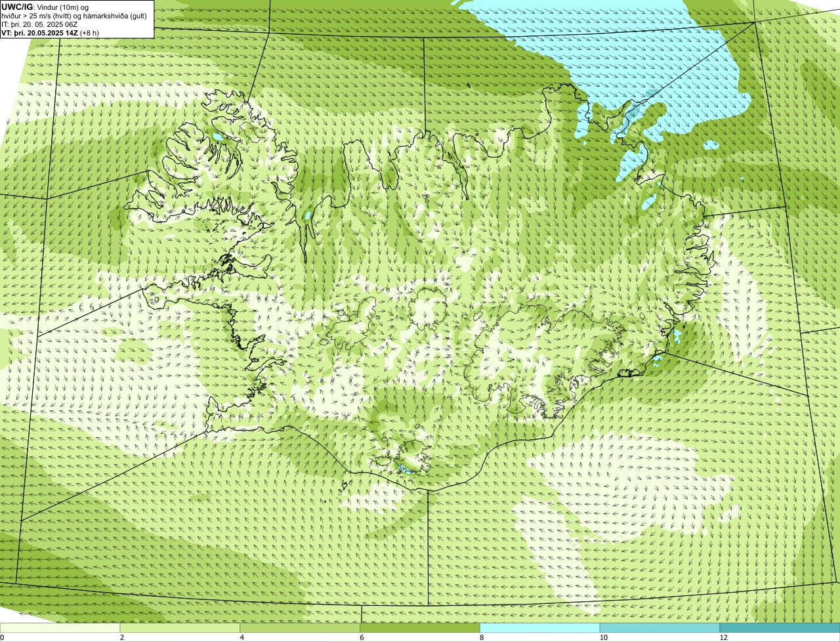The width and height of the screenshot is (840, 642).
Task: Click the legend tick label "2"
Action: coord(122,637)
